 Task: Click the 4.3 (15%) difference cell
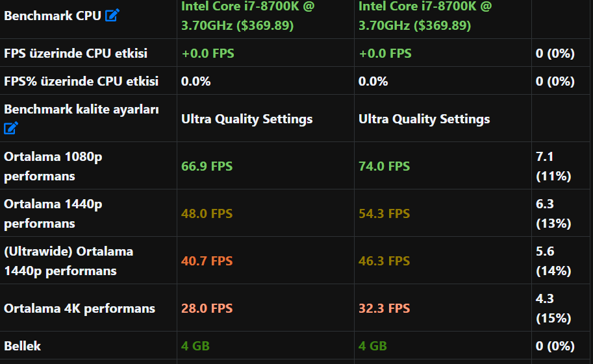tap(553, 308)
